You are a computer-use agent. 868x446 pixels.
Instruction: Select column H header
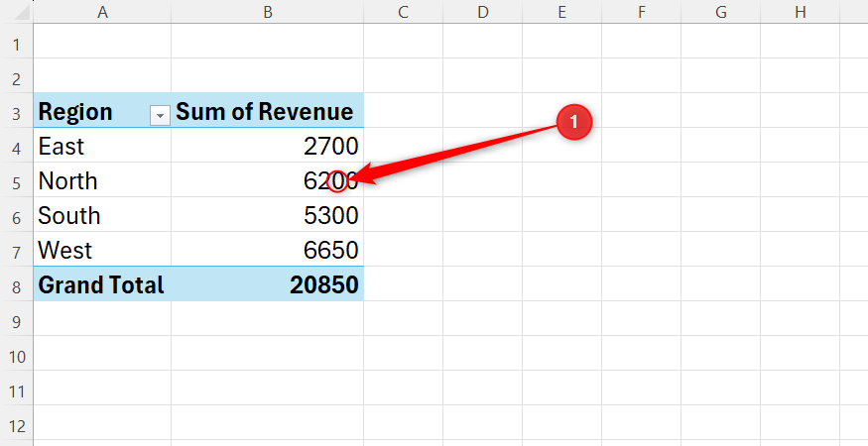pos(800,12)
